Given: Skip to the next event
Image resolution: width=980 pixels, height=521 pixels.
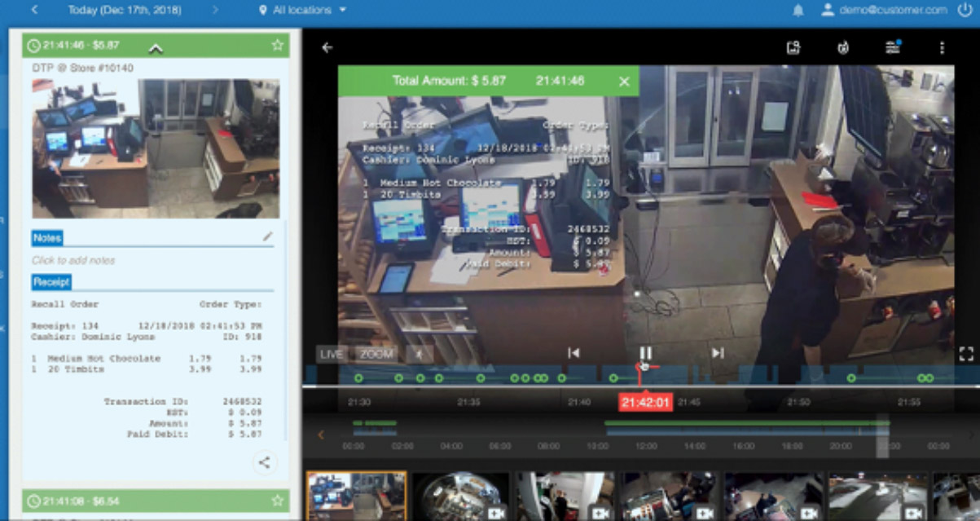Looking at the screenshot, I should 718,353.
